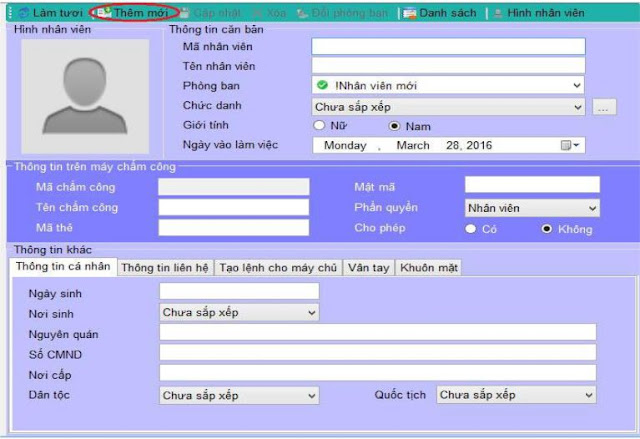
Task: Switch to Thông tin liên hệ tab
Action: pyautogui.click(x=165, y=268)
